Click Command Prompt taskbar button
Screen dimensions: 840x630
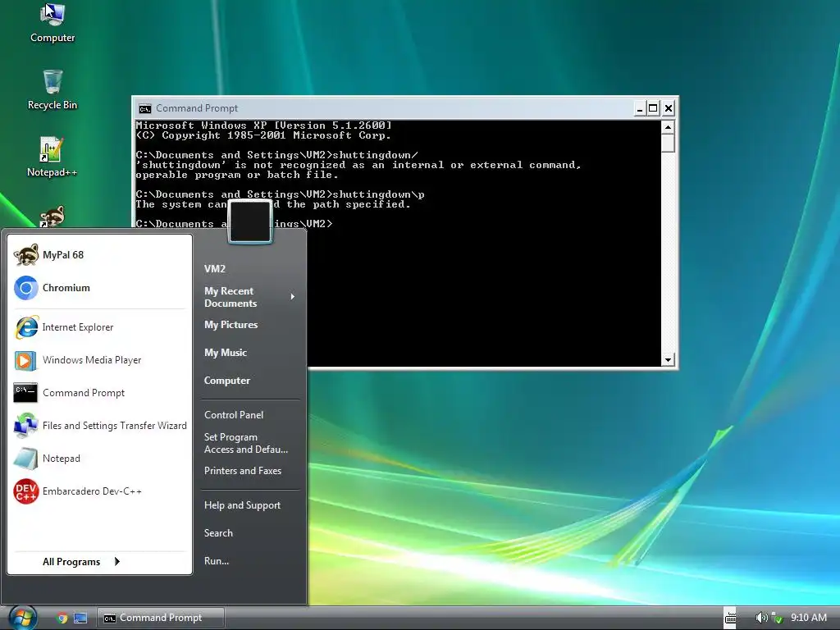[x=160, y=618]
